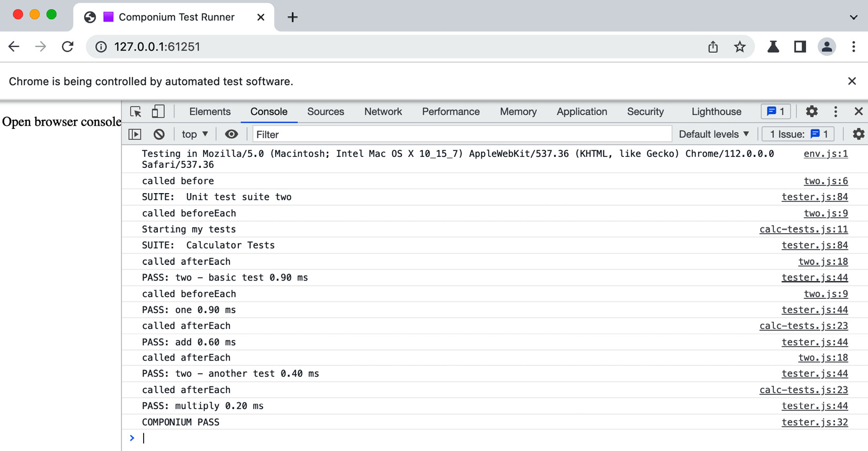Select the Console tab
The height and width of the screenshot is (451, 868).
click(269, 112)
